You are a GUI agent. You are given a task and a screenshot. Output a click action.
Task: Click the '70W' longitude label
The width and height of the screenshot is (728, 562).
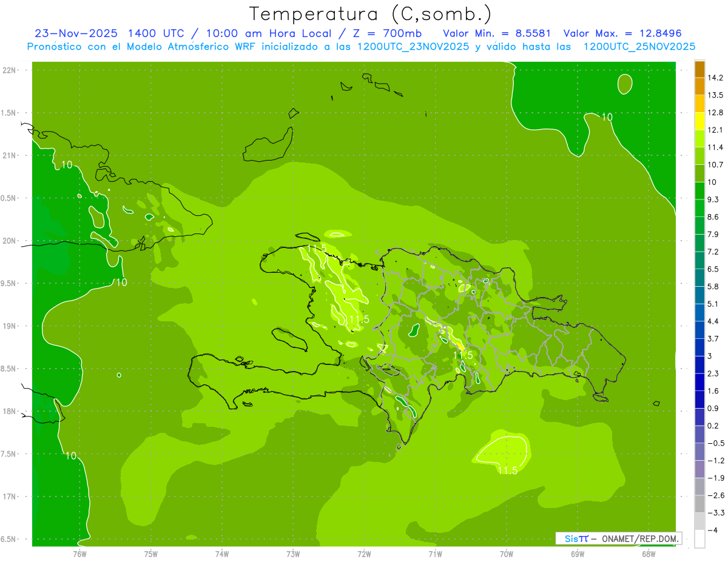(507, 554)
